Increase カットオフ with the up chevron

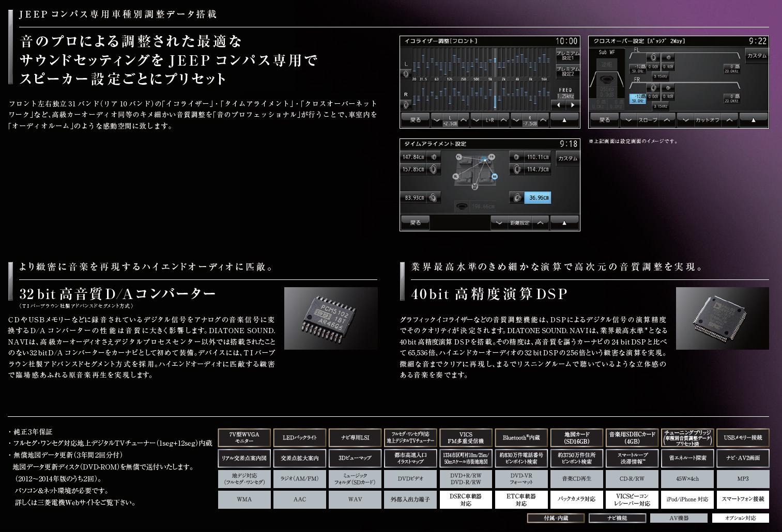point(729,120)
